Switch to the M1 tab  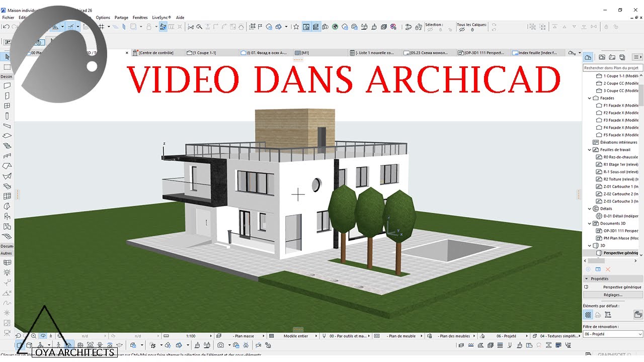pyautogui.click(x=320, y=53)
